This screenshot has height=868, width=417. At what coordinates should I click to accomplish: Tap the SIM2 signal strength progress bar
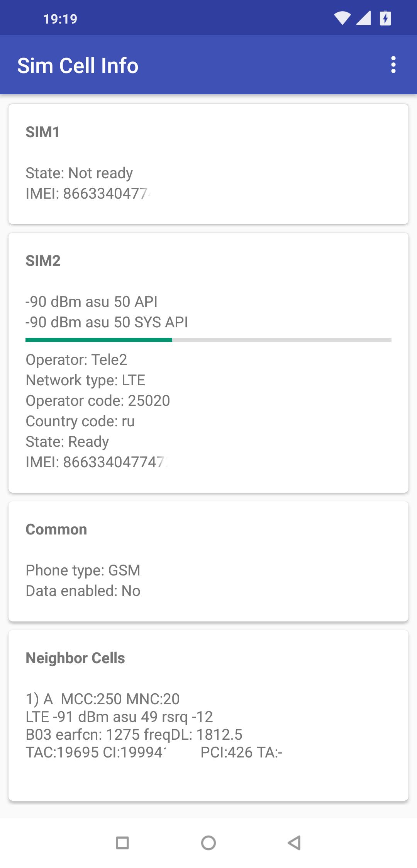click(x=208, y=340)
